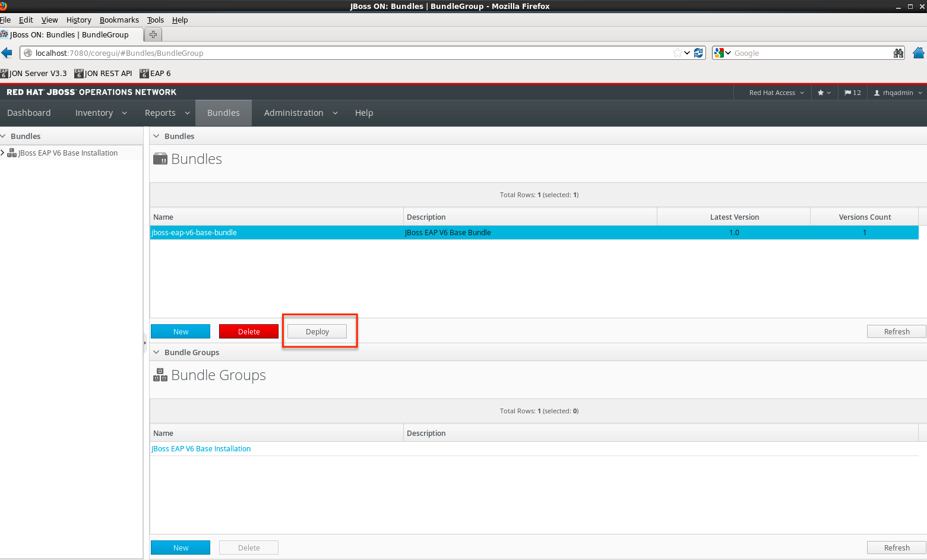Sort bundles by Description column
Image resolution: width=927 pixels, height=560 pixels.
(x=530, y=217)
